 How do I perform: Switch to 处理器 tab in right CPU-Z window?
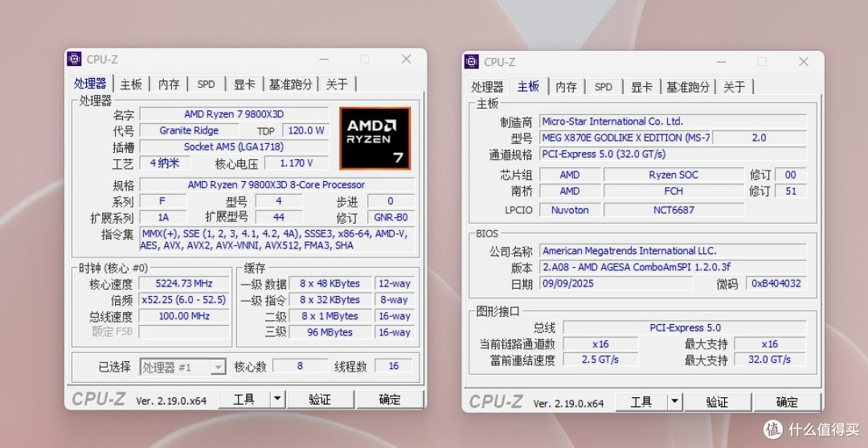[488, 87]
